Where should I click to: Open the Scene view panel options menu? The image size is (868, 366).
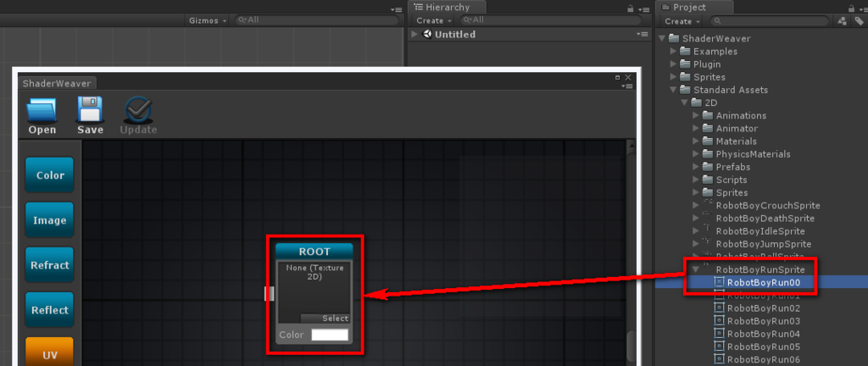coord(396,8)
